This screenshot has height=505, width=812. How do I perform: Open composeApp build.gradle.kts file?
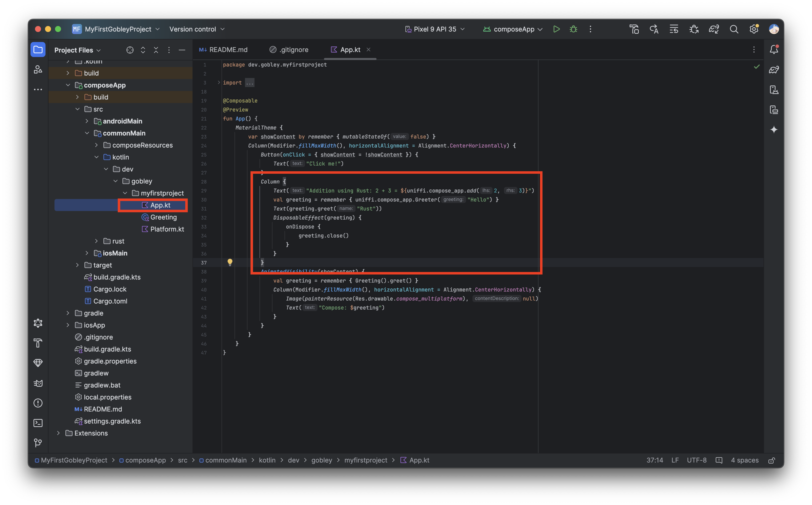(112, 277)
